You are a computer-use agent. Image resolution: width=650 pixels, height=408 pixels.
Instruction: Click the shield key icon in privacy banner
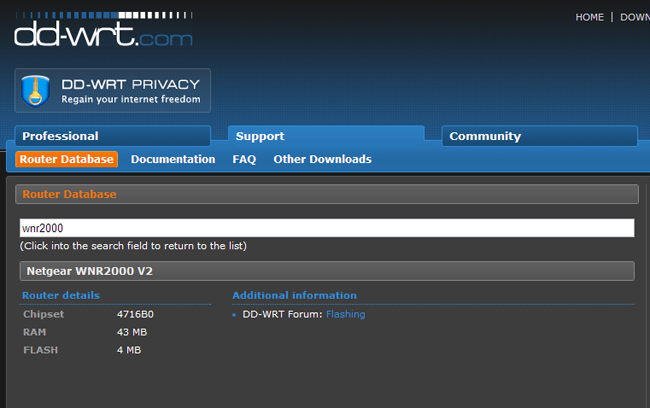coord(37,91)
